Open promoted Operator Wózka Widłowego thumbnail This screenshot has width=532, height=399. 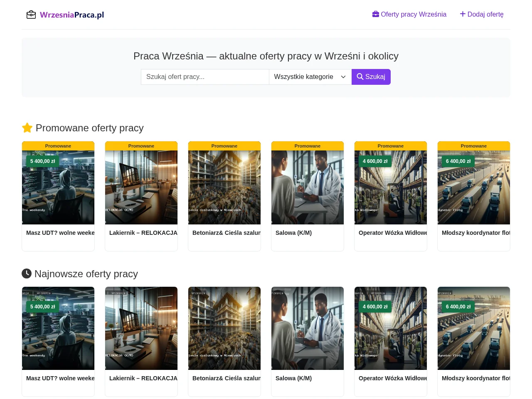[391, 187]
